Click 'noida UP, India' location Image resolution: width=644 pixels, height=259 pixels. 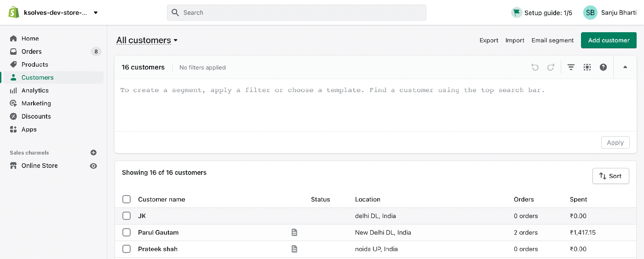click(x=376, y=249)
